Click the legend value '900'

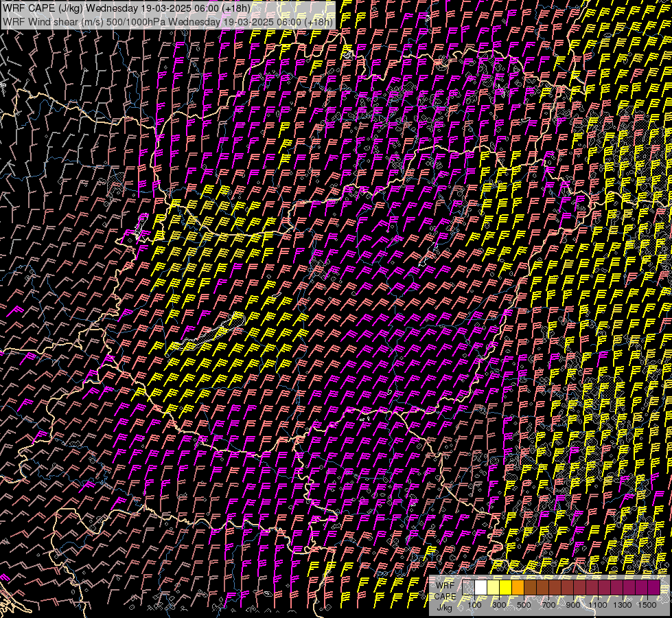pyautogui.click(x=573, y=605)
